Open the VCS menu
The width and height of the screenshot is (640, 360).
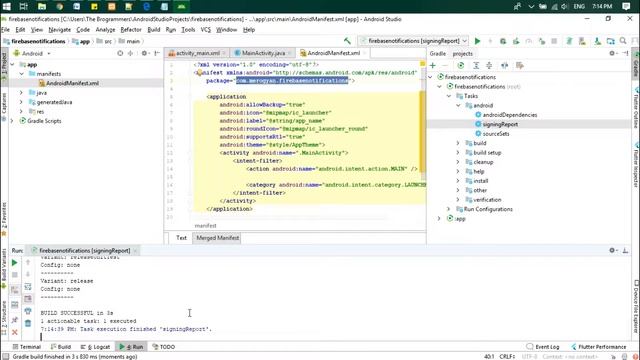[206, 30]
